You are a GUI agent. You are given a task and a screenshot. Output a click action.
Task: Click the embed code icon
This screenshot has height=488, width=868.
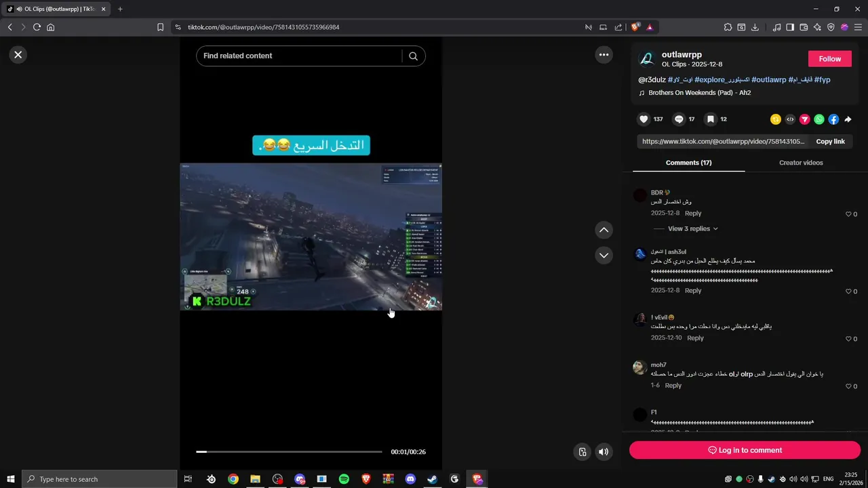click(x=790, y=119)
